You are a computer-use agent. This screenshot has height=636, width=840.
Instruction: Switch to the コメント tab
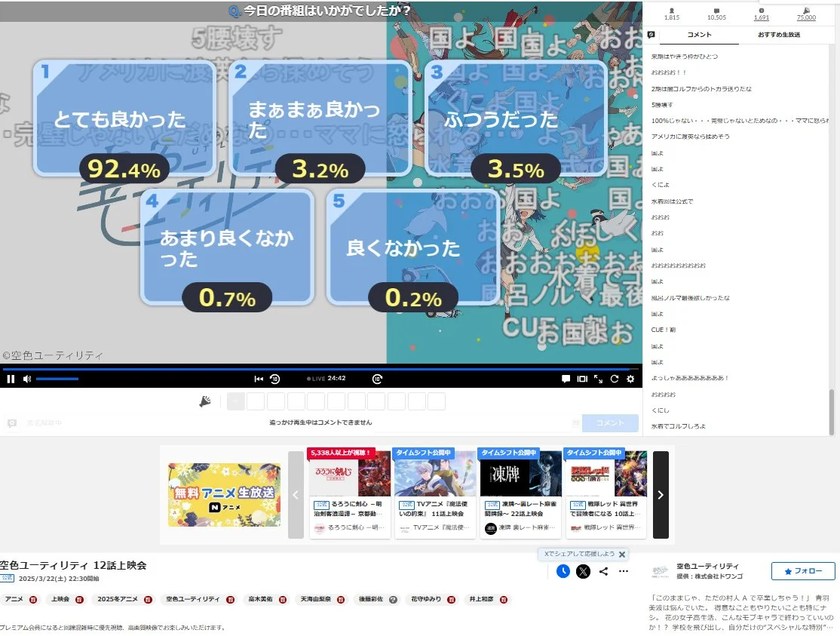tap(699, 34)
